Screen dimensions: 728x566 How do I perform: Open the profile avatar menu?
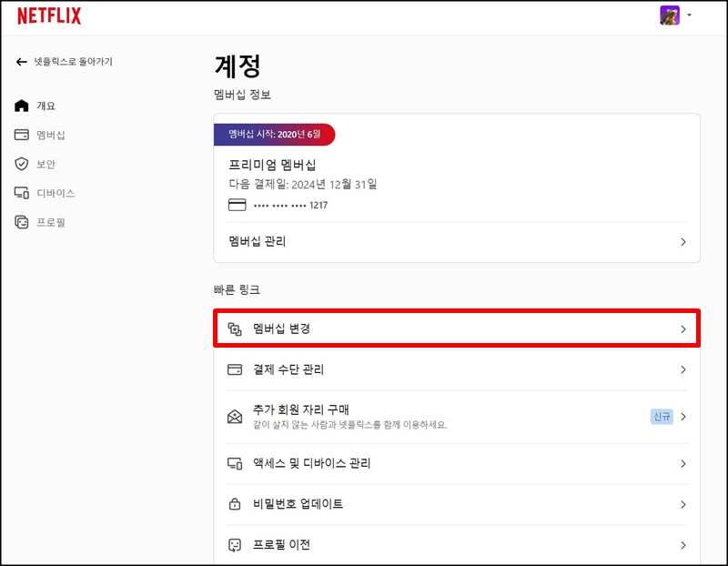coord(670,15)
